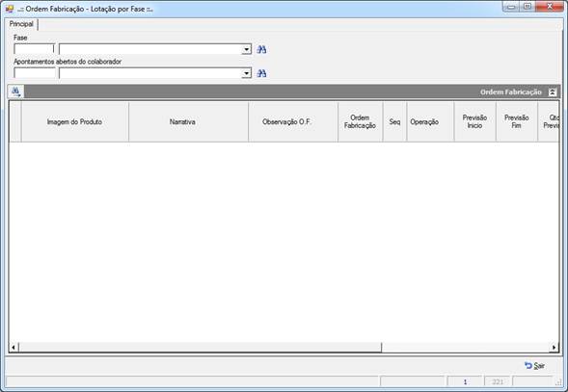568x392 pixels.
Task: Open the Fase dropdown list
Action: click(246, 49)
